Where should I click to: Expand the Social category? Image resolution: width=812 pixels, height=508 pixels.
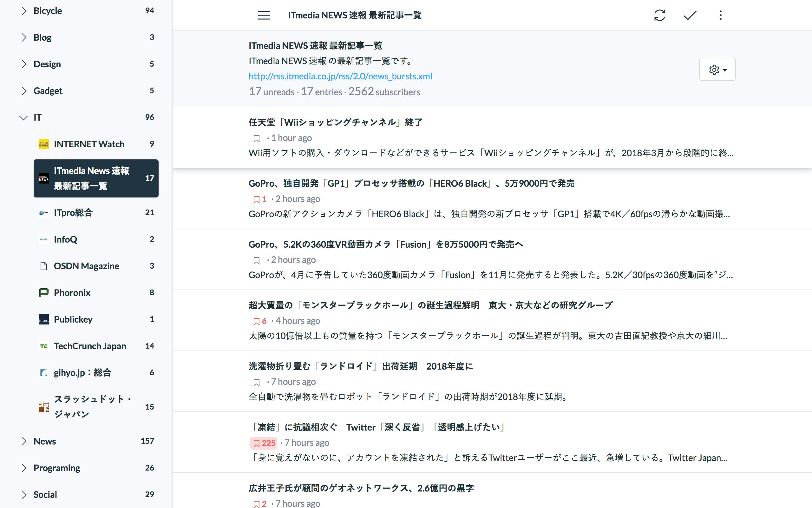[x=23, y=495]
